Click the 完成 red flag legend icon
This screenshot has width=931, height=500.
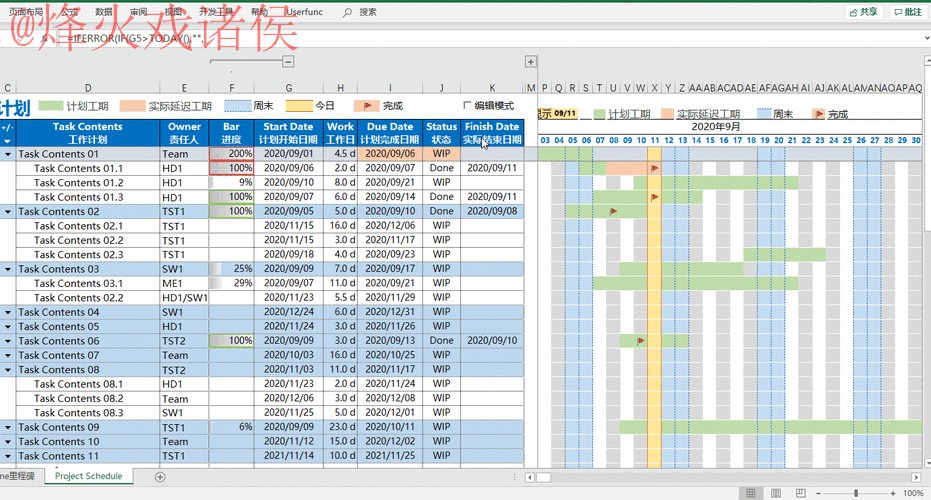pyautogui.click(x=368, y=105)
